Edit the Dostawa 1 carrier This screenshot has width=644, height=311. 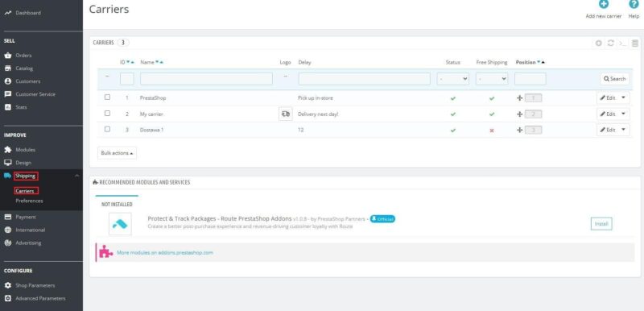(x=608, y=130)
